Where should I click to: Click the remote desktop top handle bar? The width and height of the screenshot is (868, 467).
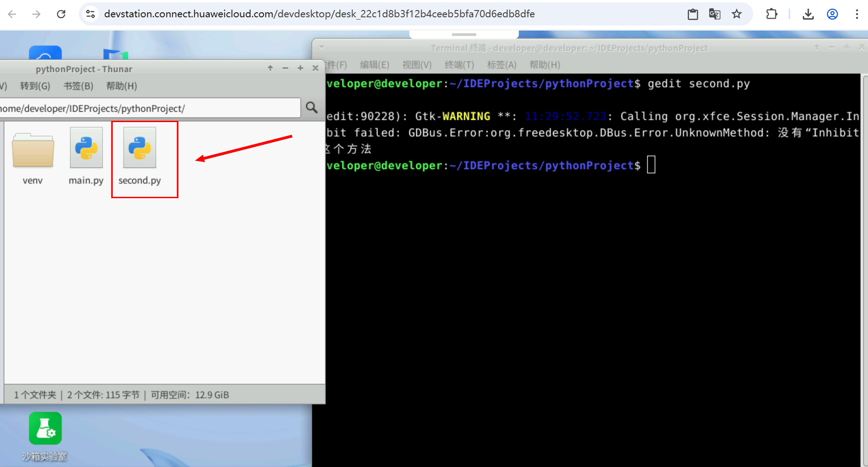tap(464, 35)
